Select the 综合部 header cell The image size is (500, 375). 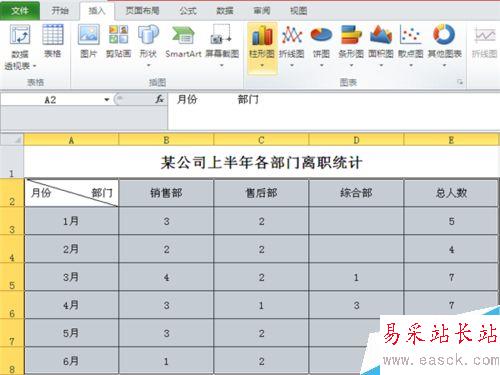click(x=356, y=193)
